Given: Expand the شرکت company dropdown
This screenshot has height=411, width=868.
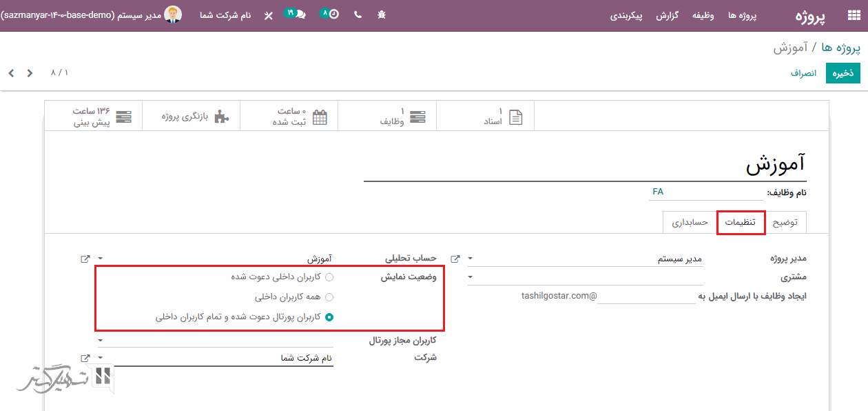Looking at the screenshot, I should point(101,358).
